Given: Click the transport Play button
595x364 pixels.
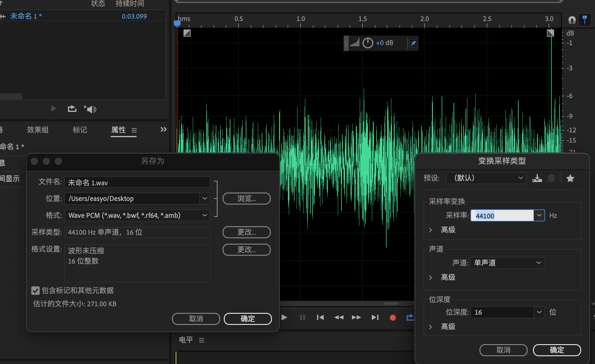Looking at the screenshot, I should 284,317.
